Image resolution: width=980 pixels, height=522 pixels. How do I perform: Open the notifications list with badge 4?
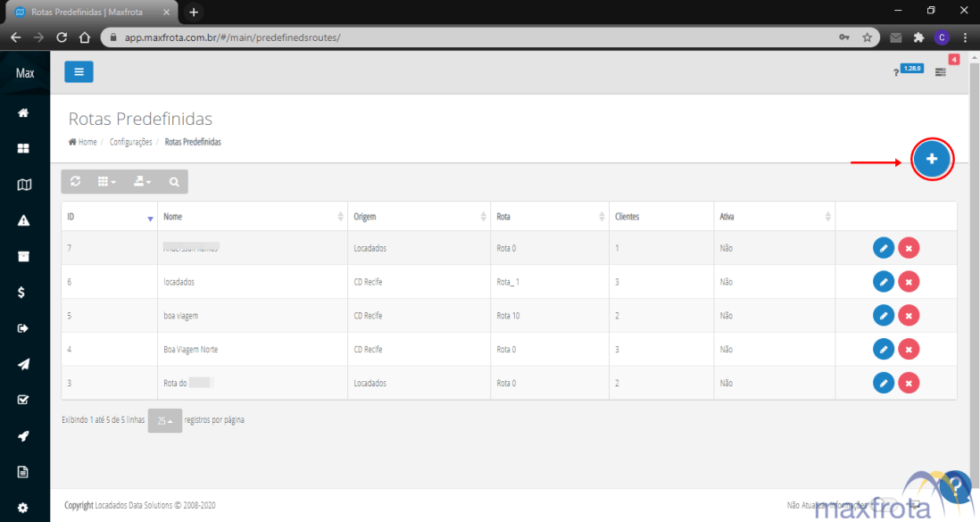coord(941,71)
